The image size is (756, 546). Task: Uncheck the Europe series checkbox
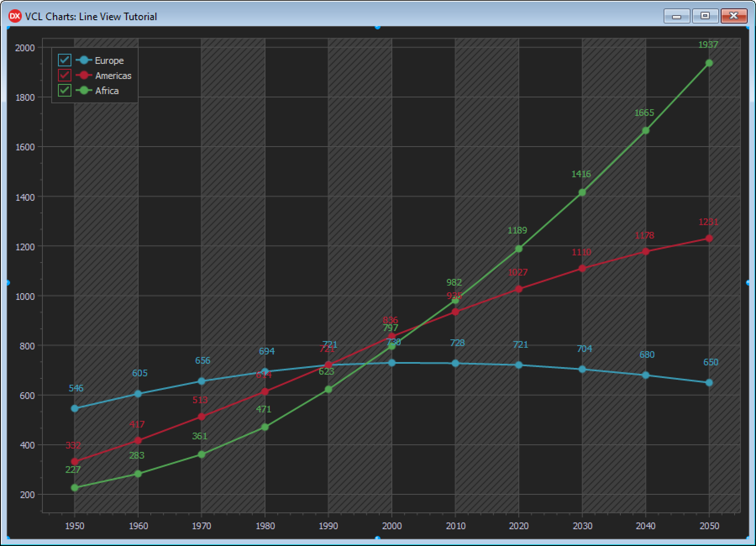click(65, 60)
